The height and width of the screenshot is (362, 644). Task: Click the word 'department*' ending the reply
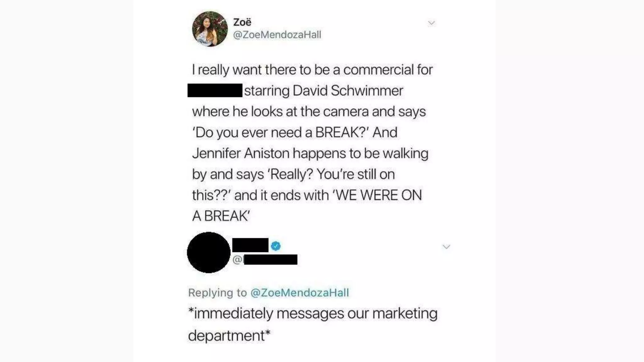coord(229,336)
